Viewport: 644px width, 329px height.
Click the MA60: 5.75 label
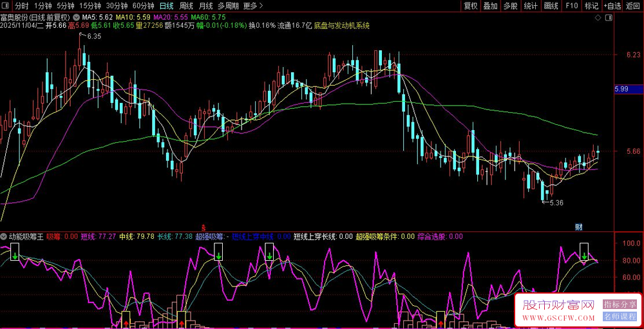208,17
